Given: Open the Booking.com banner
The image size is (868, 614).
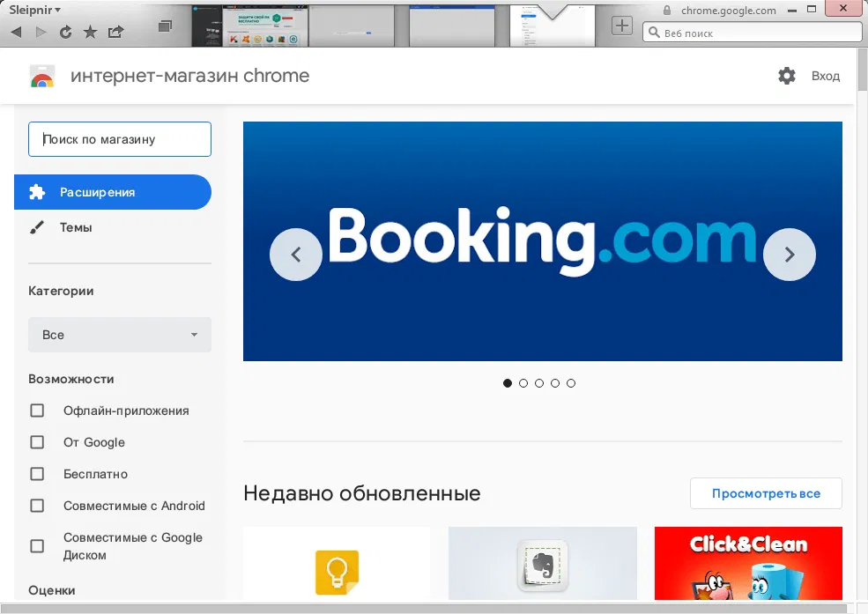Looking at the screenshot, I should click(x=543, y=241).
